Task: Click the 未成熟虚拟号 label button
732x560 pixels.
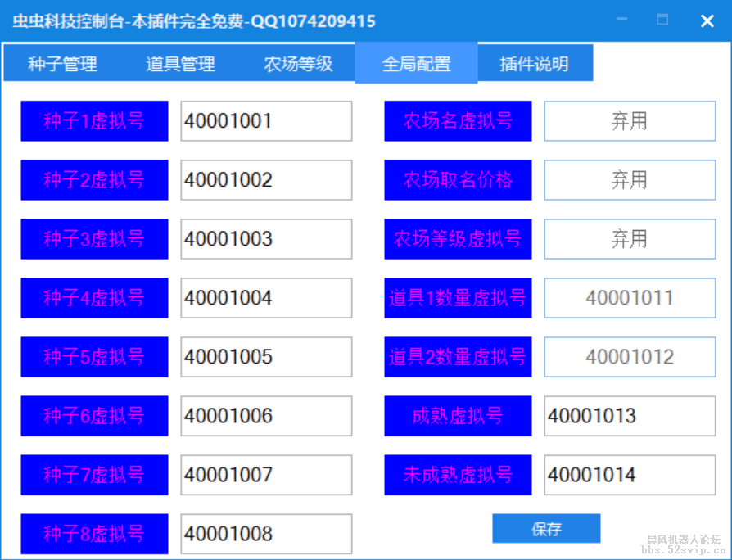Action: click(x=457, y=475)
